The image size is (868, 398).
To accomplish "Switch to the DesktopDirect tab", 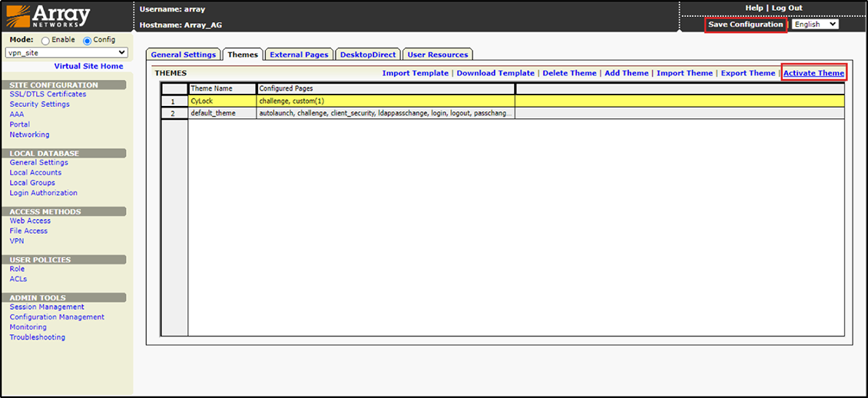I will [x=368, y=55].
